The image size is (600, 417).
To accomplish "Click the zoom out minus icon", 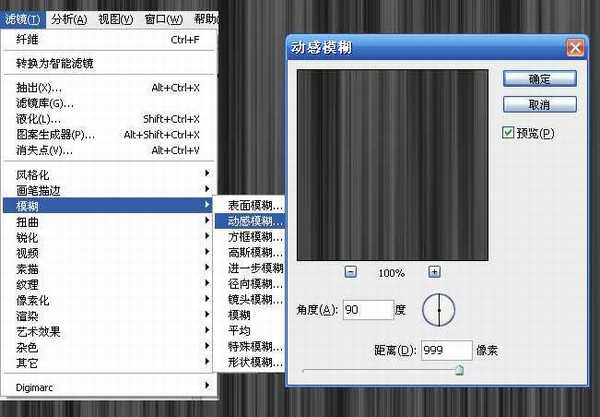I will tap(351, 272).
